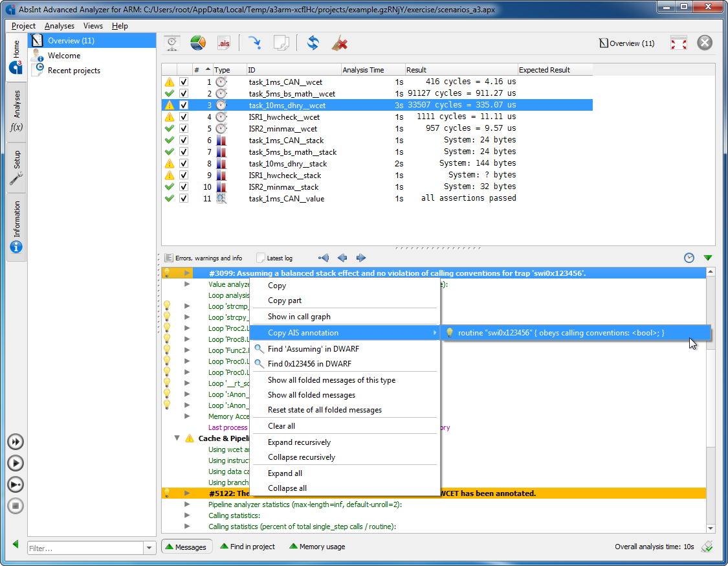Choose Find 0x123456 in DWARF

(345, 363)
